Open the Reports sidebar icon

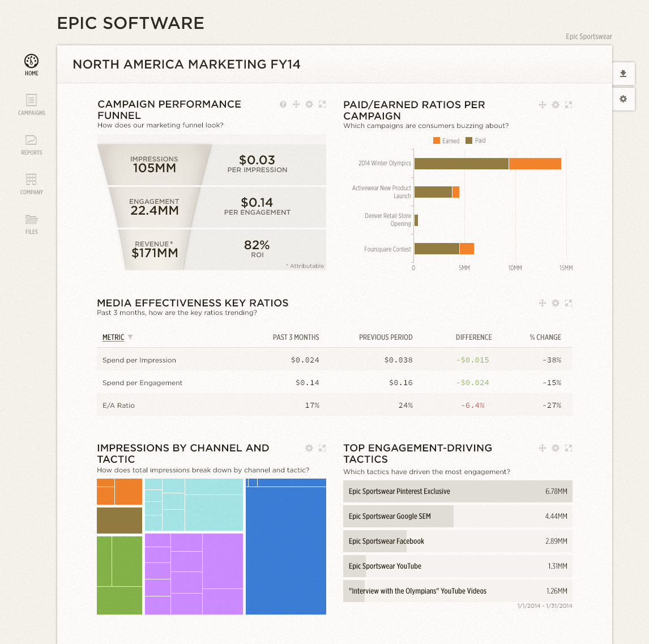point(32,140)
